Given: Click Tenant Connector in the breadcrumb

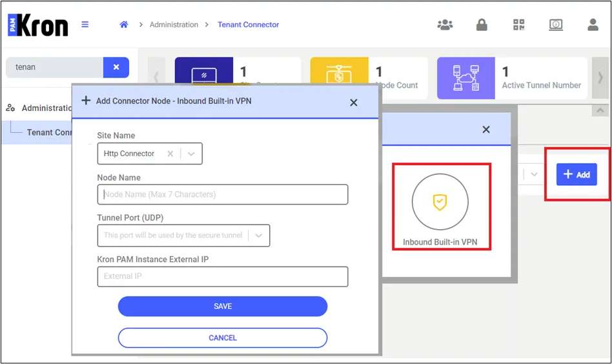Looking at the screenshot, I should [x=249, y=25].
